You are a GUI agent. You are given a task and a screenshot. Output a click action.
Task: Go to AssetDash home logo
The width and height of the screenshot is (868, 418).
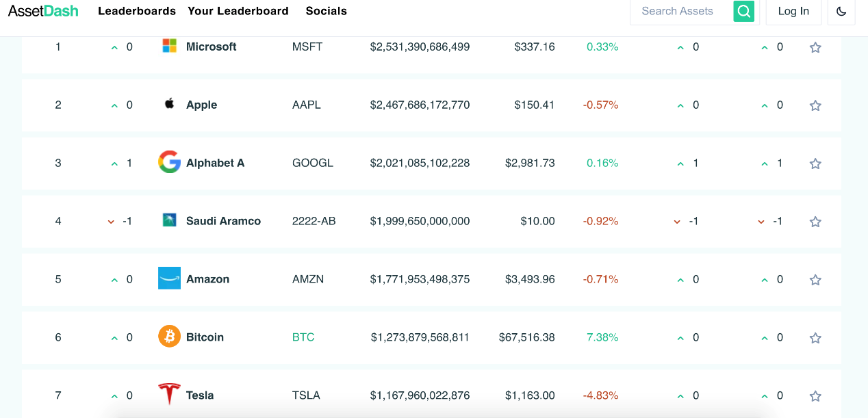pyautogui.click(x=43, y=11)
